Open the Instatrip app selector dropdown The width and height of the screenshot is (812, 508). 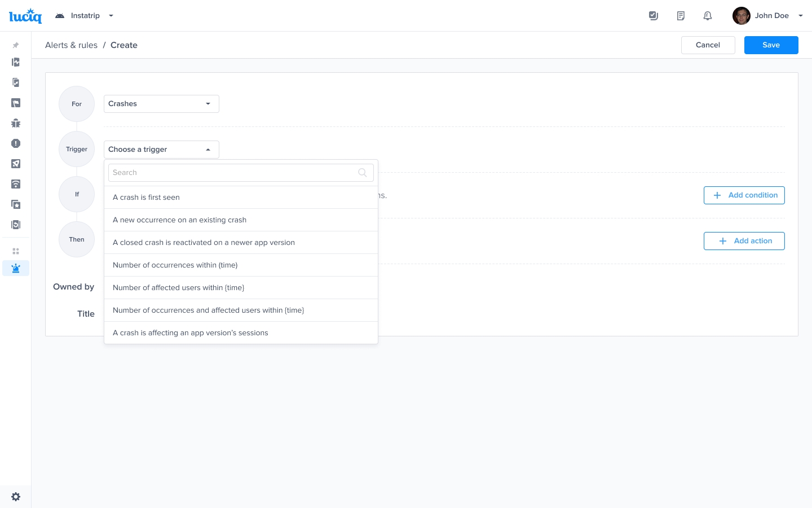(x=85, y=16)
